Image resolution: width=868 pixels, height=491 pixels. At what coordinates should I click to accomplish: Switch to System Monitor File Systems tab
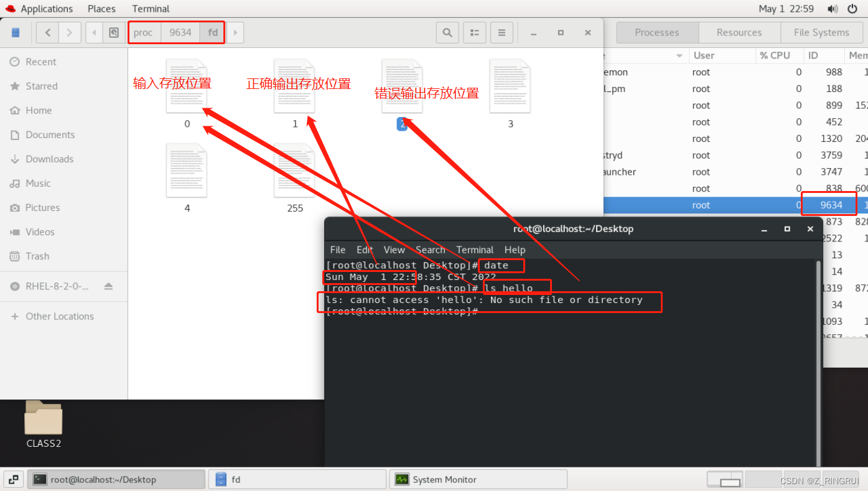click(821, 32)
